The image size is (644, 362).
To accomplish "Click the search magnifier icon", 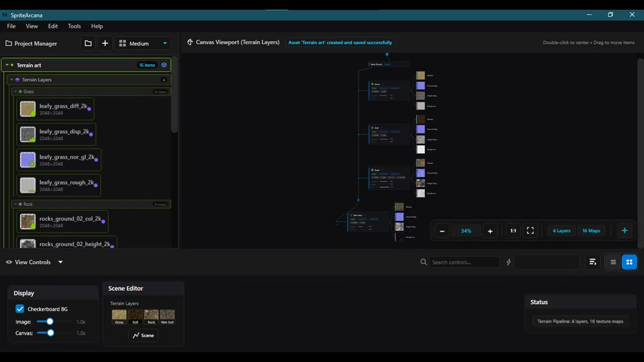I will (x=424, y=262).
